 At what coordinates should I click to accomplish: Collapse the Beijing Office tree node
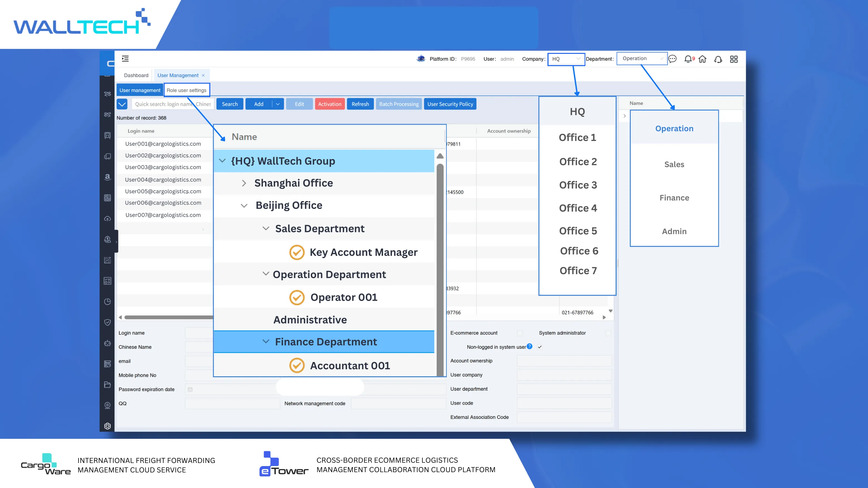click(244, 205)
